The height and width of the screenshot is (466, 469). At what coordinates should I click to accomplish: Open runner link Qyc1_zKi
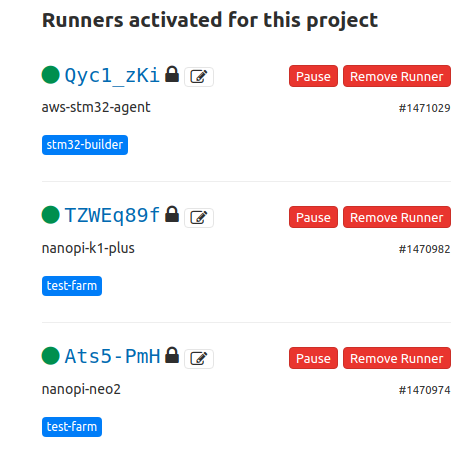[112, 76]
